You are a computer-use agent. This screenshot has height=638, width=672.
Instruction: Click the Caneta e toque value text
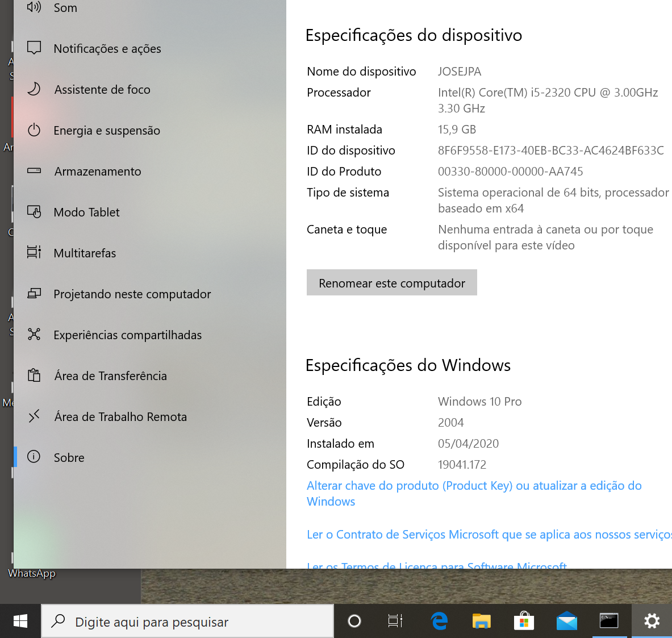click(545, 237)
